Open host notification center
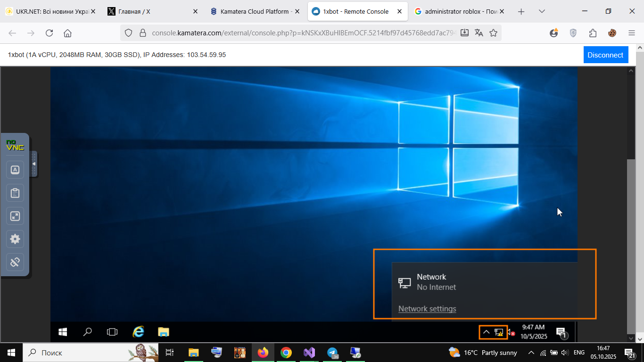This screenshot has width=644, height=362. [630, 353]
